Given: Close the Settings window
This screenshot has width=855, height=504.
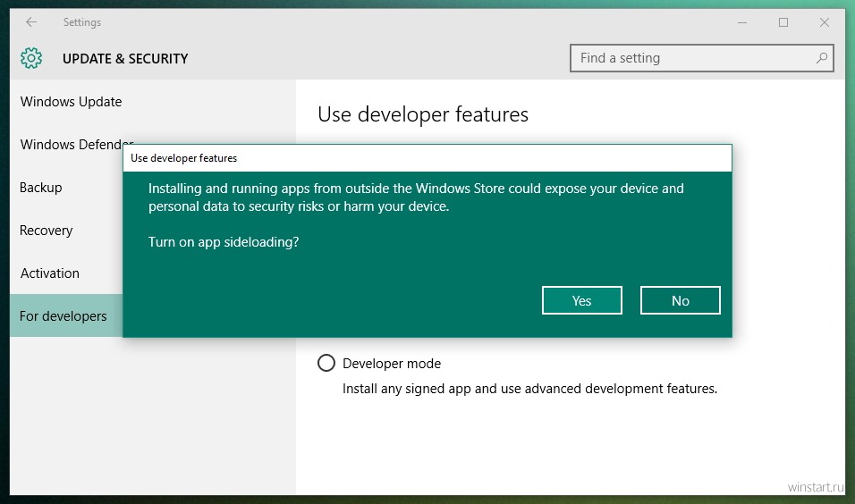Looking at the screenshot, I should coord(824,22).
